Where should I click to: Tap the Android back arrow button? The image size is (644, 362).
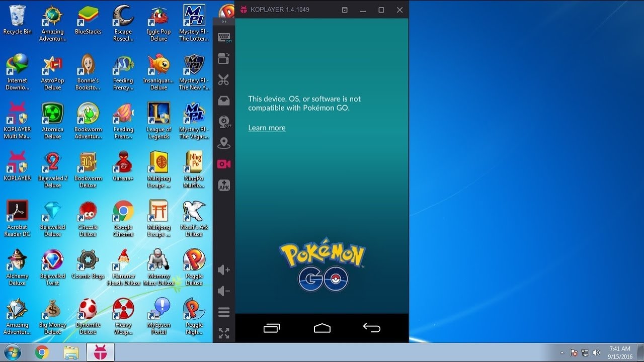point(372,328)
